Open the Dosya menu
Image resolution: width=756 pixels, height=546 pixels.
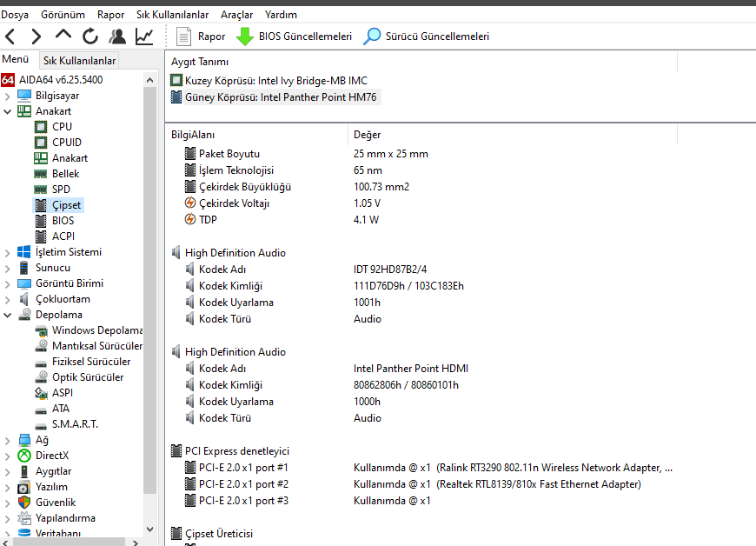pos(15,15)
